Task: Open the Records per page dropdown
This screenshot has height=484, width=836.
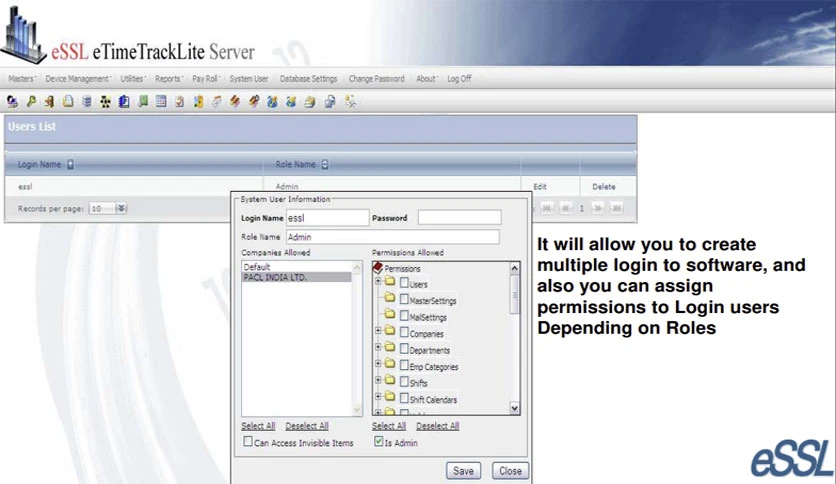Action: (x=121, y=208)
